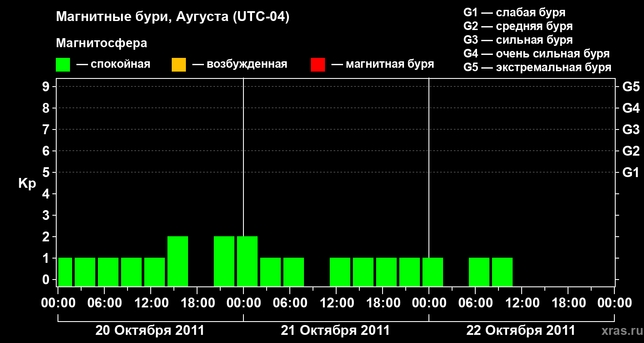
Task: Click the right-axis 'G1' scale label
Action: pos(631,173)
